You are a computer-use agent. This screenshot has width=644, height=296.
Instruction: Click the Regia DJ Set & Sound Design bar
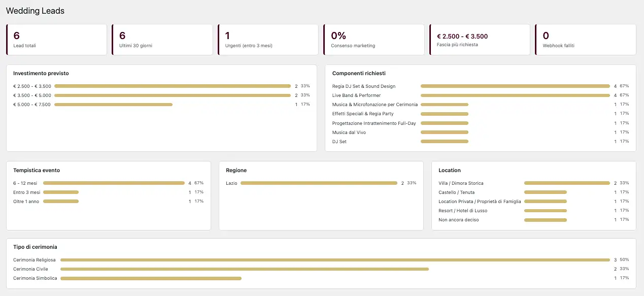[x=515, y=86]
